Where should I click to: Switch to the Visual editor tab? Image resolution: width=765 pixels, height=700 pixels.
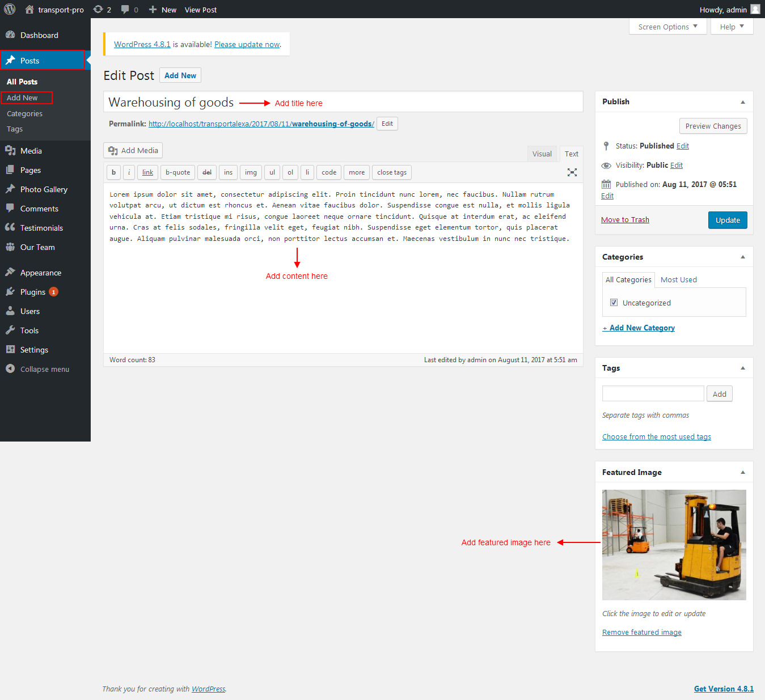542,154
